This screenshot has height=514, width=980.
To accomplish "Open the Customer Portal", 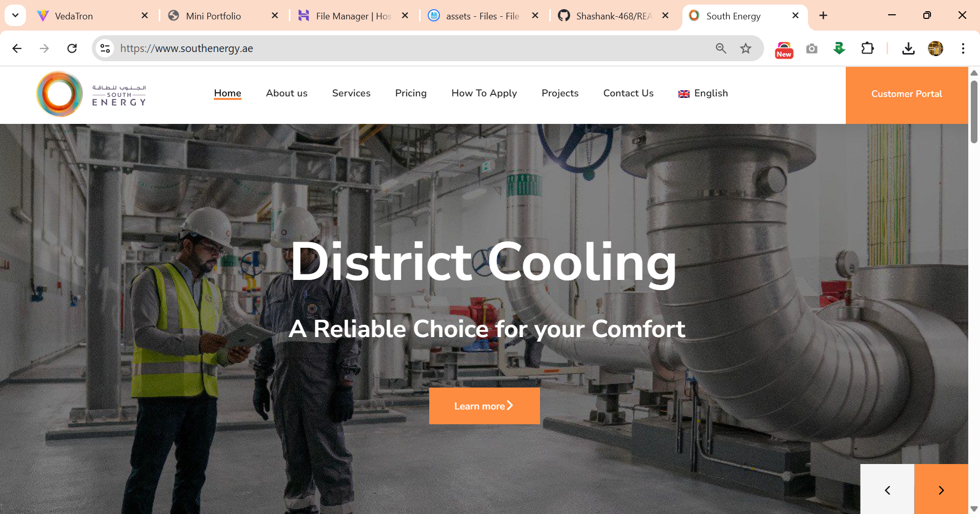I will [906, 95].
